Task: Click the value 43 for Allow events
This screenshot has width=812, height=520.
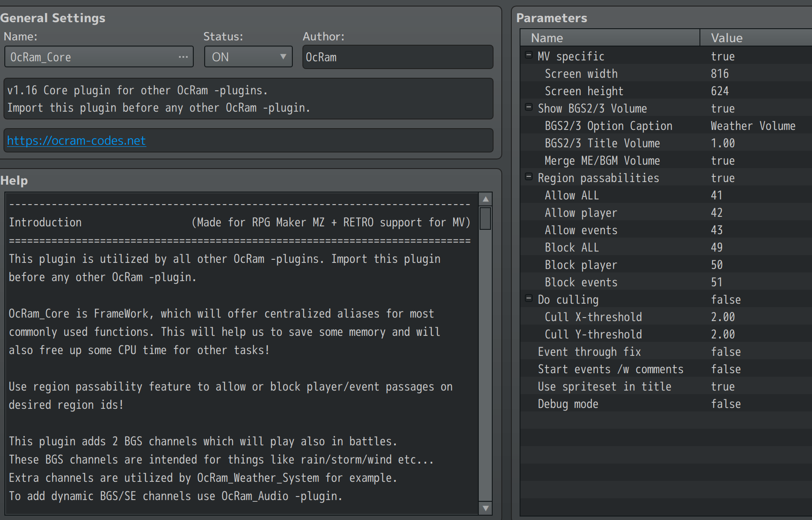Action: (x=717, y=230)
